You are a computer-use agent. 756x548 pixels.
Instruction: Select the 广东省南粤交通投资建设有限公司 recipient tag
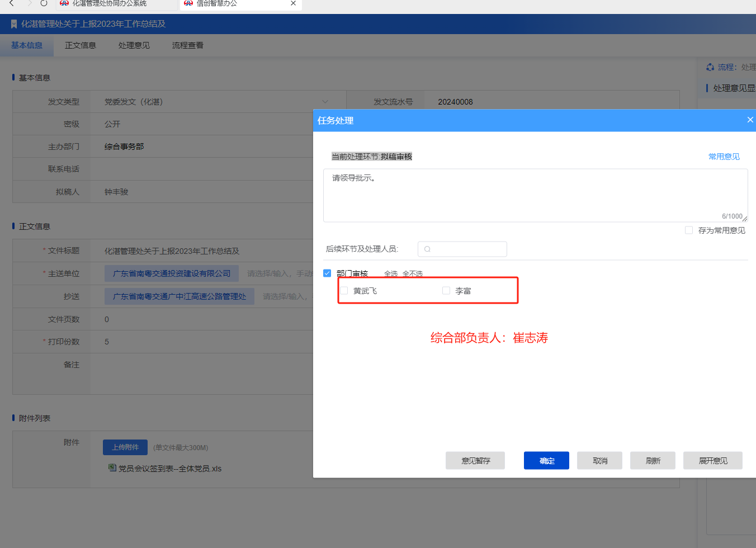172,273
